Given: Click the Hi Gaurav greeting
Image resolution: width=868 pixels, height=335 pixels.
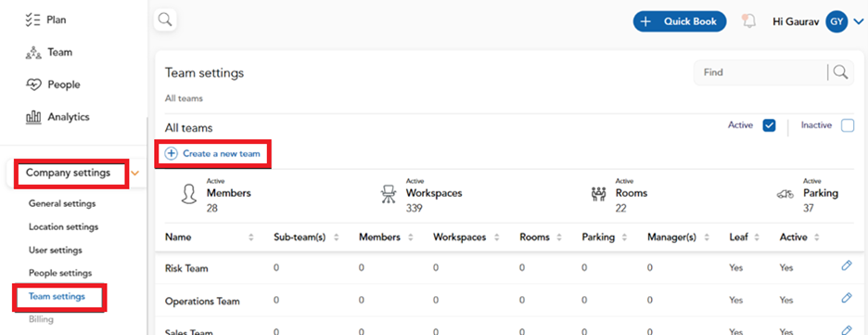Looking at the screenshot, I should click(x=796, y=21).
